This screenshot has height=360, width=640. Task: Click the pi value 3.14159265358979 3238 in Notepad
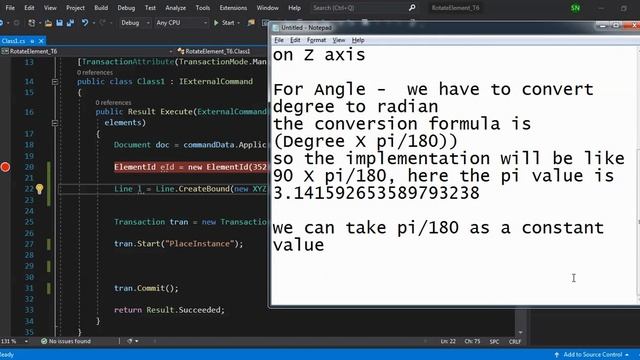click(376, 193)
